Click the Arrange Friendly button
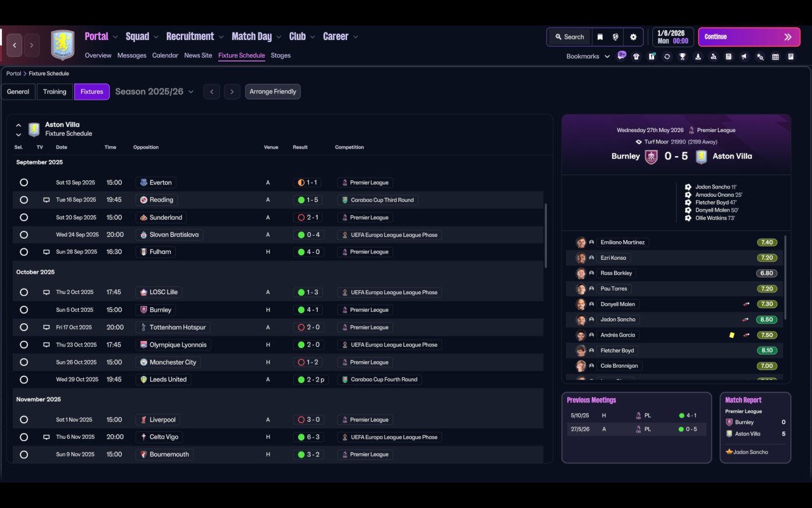 tap(273, 92)
